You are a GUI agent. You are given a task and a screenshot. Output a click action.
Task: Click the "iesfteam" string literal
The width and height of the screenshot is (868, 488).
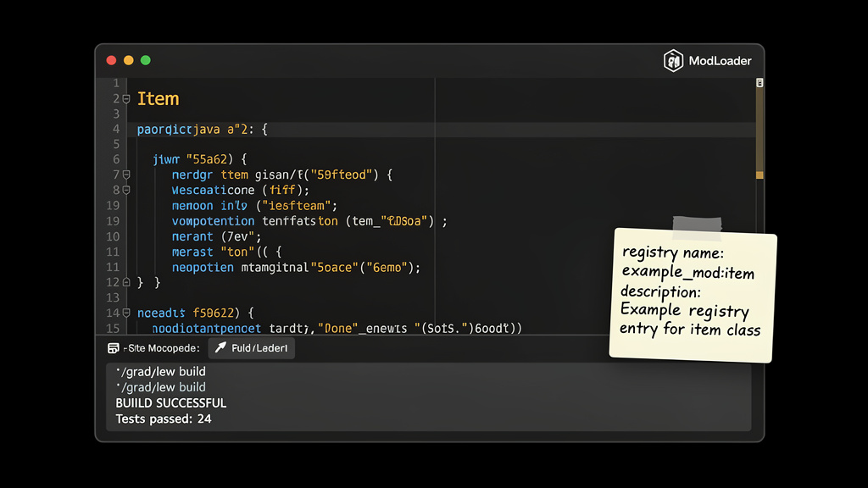tap(296, 206)
